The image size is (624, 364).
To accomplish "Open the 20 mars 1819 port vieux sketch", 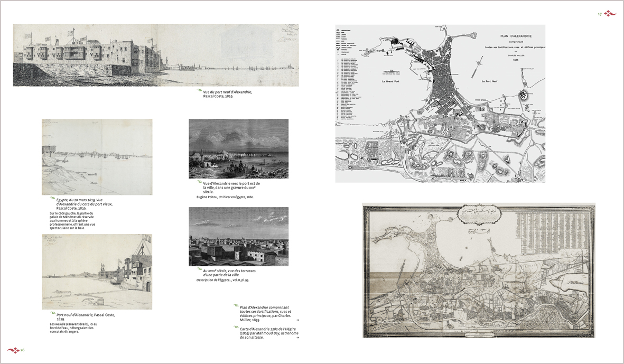I will pyautogui.click(x=97, y=157).
